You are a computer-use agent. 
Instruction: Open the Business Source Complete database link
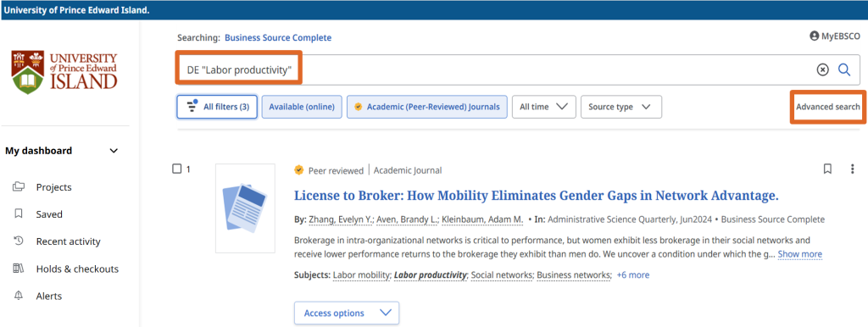[278, 37]
